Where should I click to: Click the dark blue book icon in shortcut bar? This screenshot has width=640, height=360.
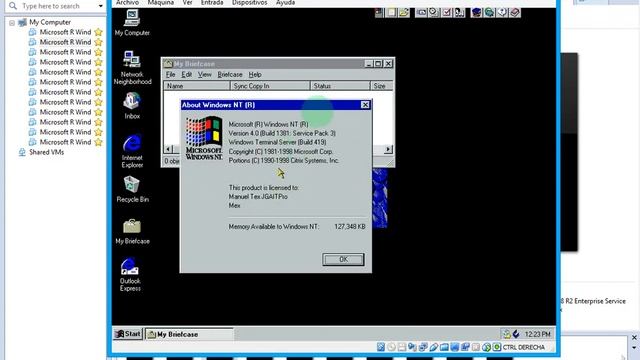click(x=476, y=13)
